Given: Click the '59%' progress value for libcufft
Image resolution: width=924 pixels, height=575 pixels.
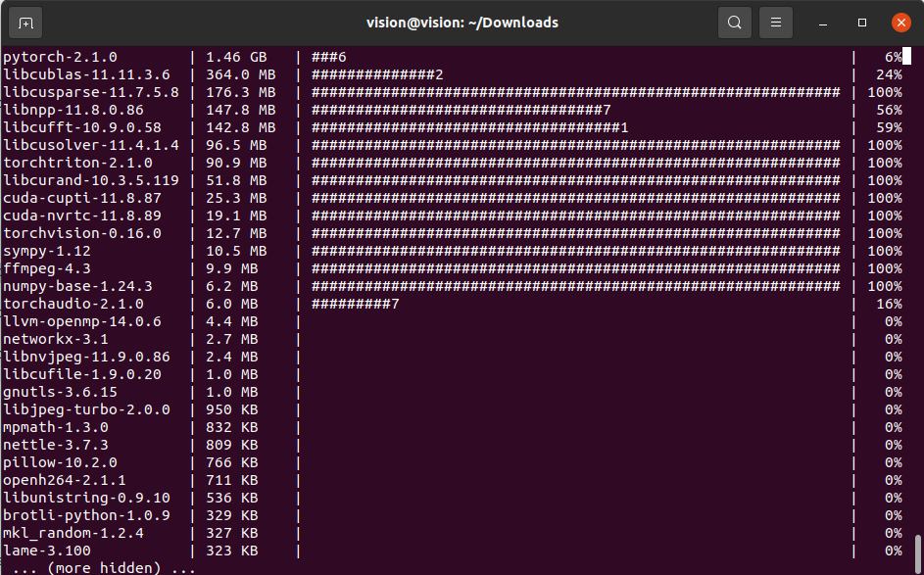Looking at the screenshot, I should click(x=890, y=128).
